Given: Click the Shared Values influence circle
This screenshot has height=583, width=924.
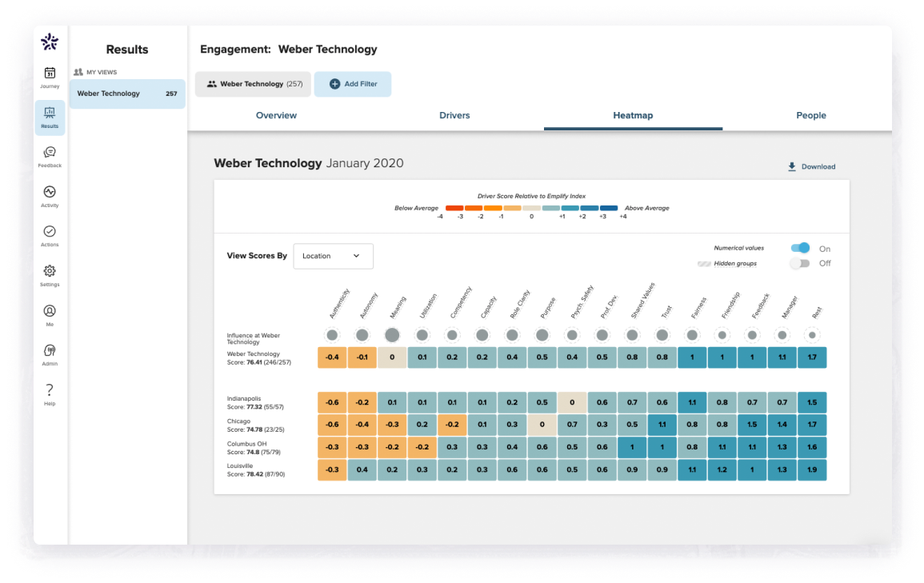Looking at the screenshot, I should pyautogui.click(x=632, y=335).
